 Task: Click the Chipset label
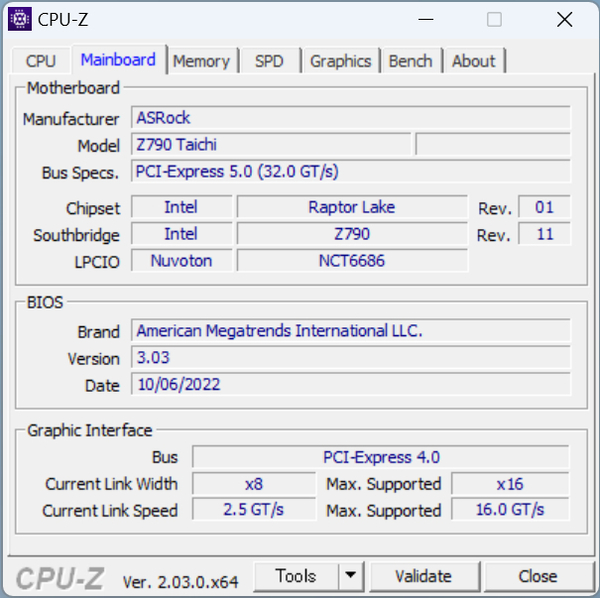pyautogui.click(x=93, y=209)
